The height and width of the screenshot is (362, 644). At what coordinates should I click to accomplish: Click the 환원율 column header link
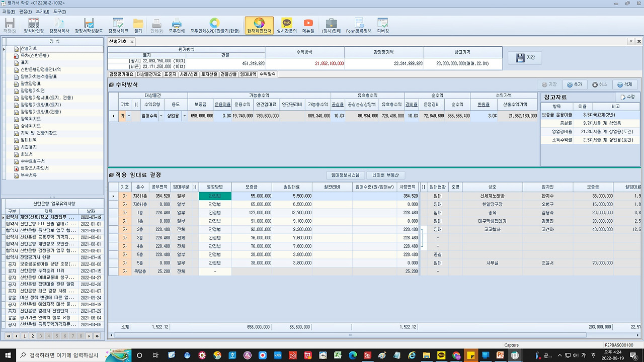click(483, 105)
